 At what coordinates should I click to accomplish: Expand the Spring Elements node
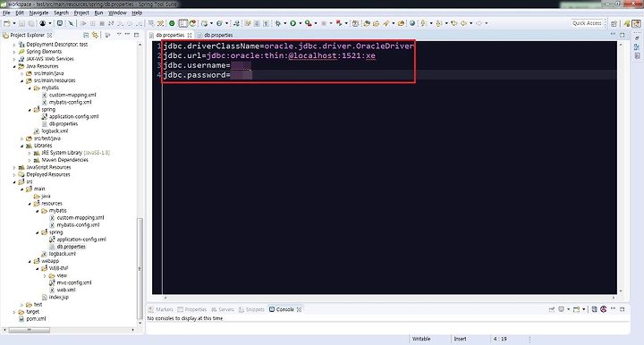pos(14,52)
